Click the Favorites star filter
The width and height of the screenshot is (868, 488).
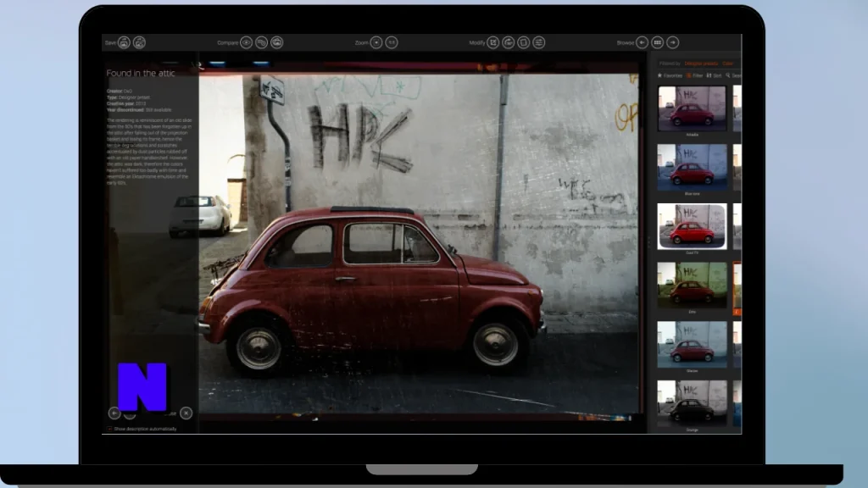coord(670,75)
